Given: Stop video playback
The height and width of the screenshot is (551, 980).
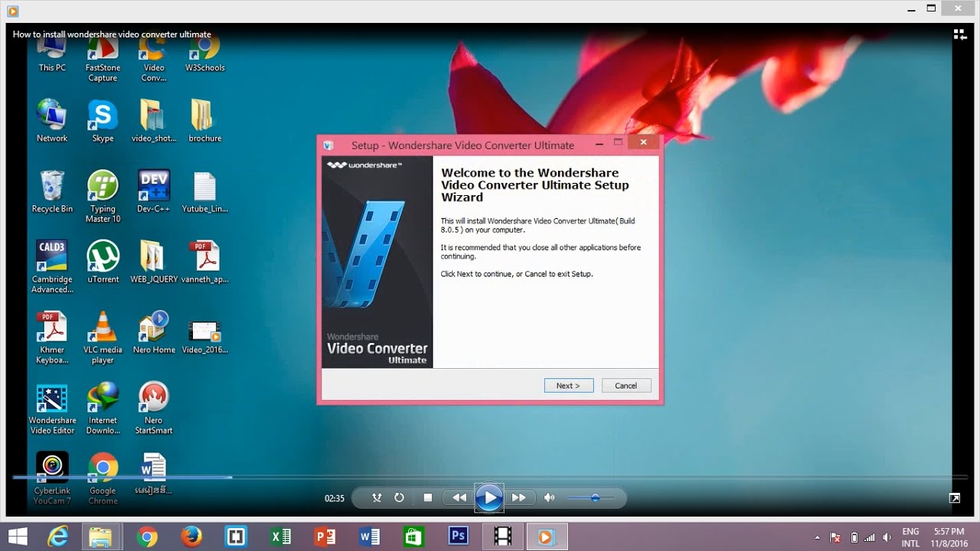Looking at the screenshot, I should point(428,497).
